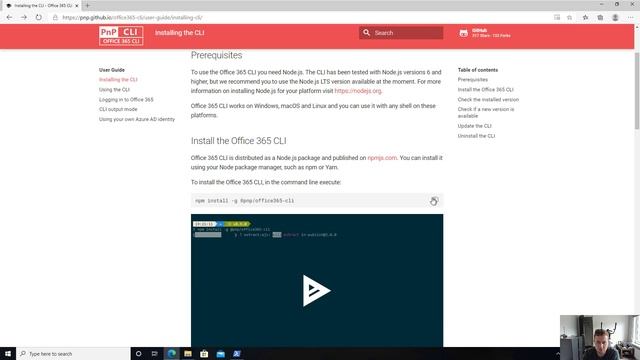The width and height of the screenshot is (640, 360).
Task: Click the page vertical scrollbar thumb
Action: (637, 91)
